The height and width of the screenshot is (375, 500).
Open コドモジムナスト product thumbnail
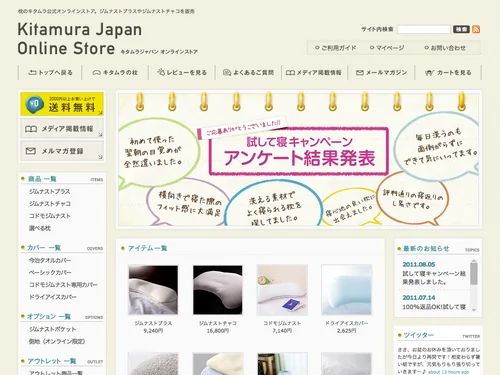[282, 290]
